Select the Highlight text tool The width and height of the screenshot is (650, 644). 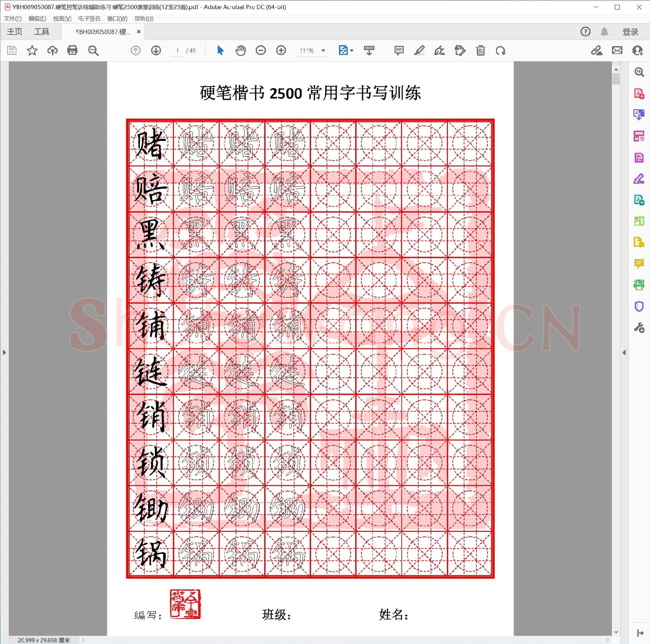click(x=420, y=50)
